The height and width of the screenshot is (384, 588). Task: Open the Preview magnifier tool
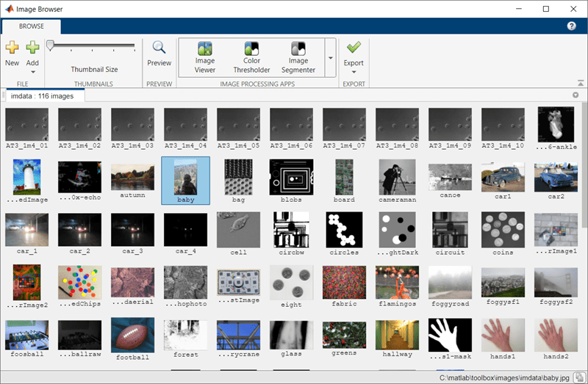tap(159, 48)
